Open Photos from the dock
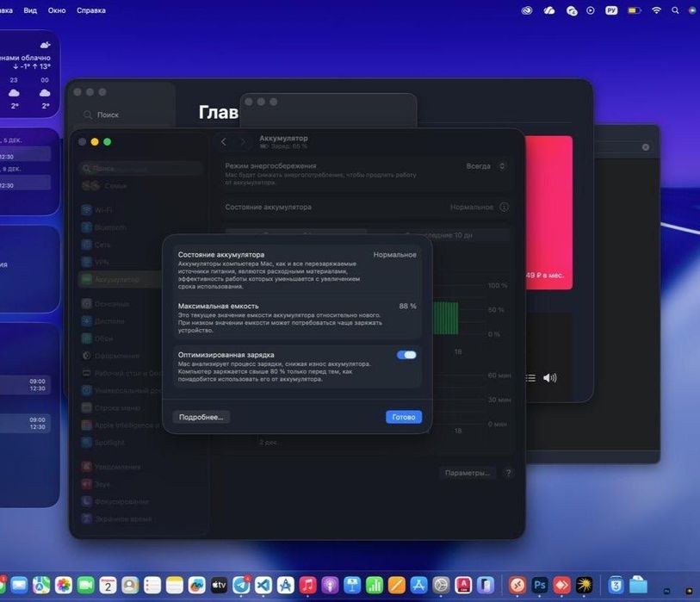This screenshot has height=602, width=700. click(64, 585)
